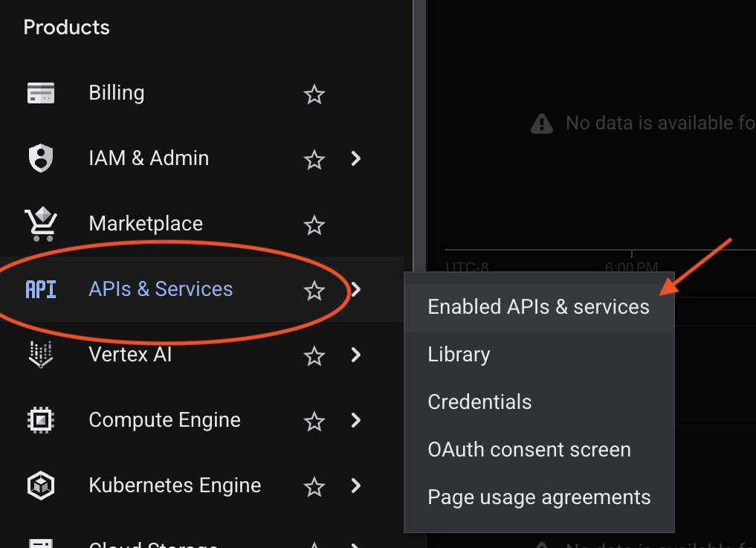Select Enabled APIs & services
Viewport: 756px width, 548px height.
pos(537,306)
